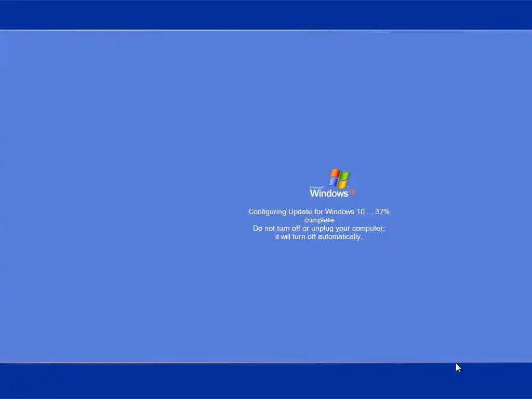The image size is (532, 399).
Task: Click the word 'complete' below the percentage
Action: [x=319, y=220]
